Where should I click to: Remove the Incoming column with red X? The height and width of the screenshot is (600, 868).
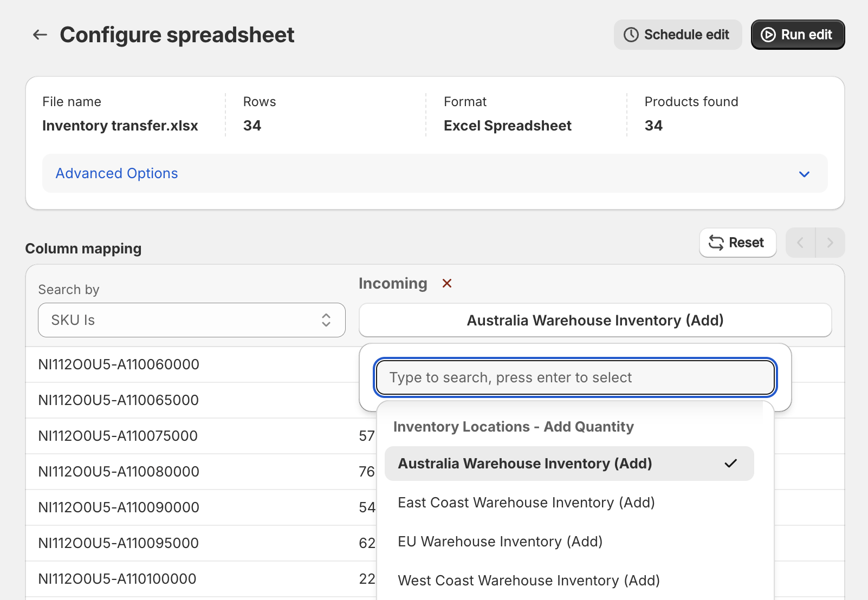coord(447,283)
